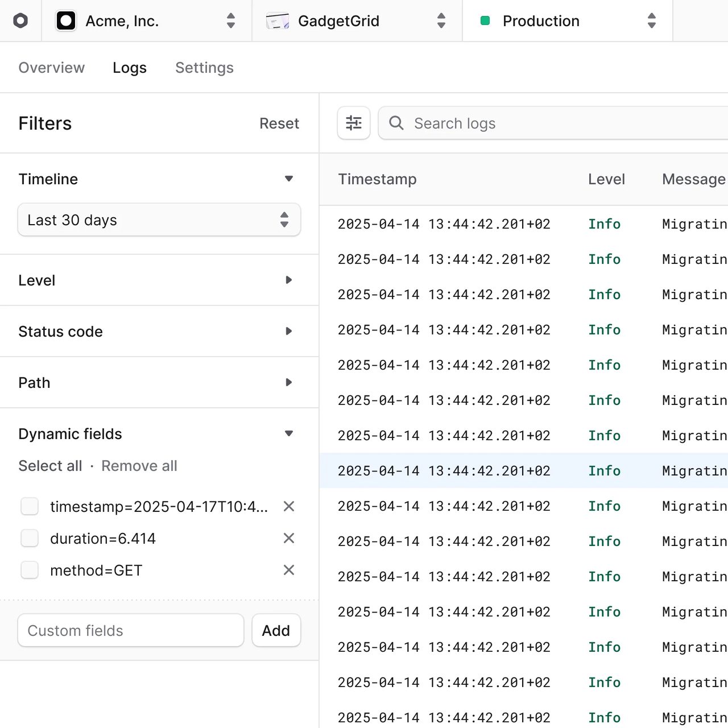Switch to the Overview tab
Screen dimensions: 728x728
point(52,68)
